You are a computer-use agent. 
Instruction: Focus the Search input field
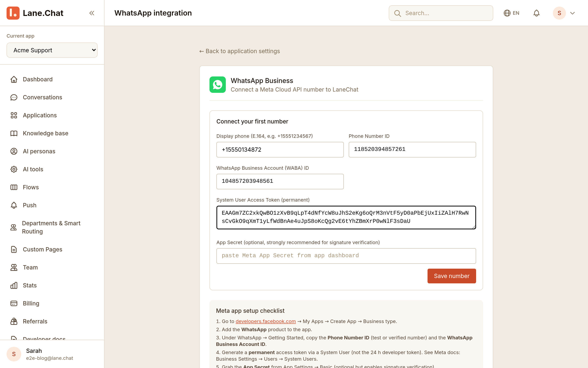pos(441,13)
